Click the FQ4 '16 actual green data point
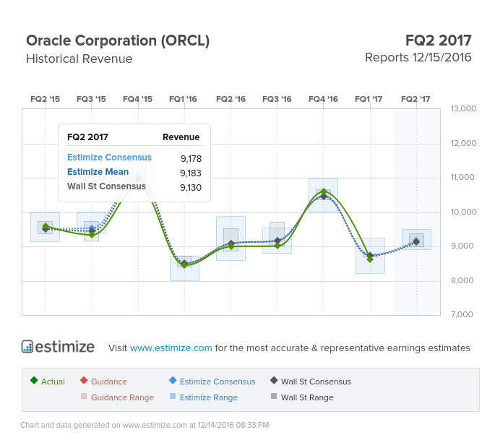This screenshot has width=495, height=448. (324, 191)
